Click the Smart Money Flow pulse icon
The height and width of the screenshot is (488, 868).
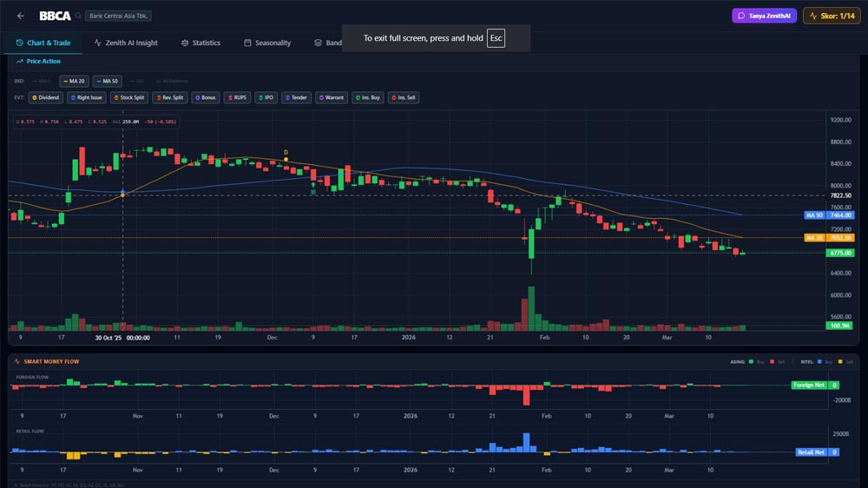click(17, 361)
